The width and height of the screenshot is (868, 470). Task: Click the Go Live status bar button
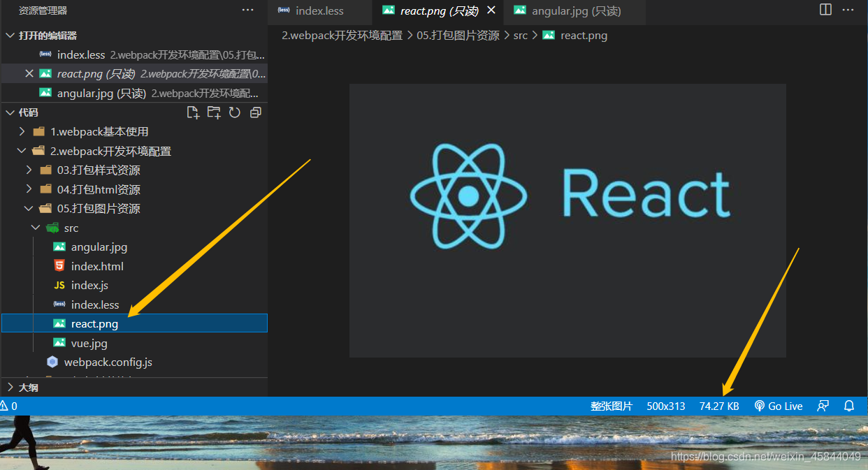[x=779, y=406]
